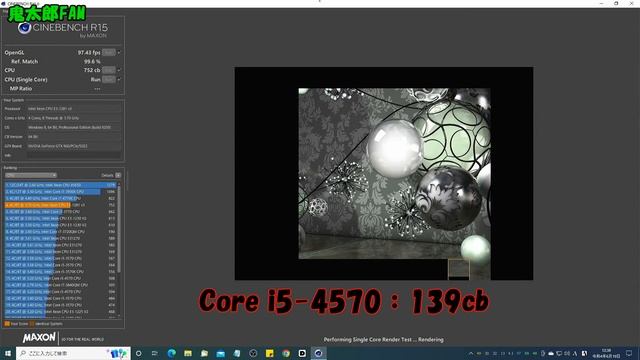Launch Microsoft Edge from taskbar
Image resolution: width=640 pixels, height=360 pixels.
[x=171, y=353]
